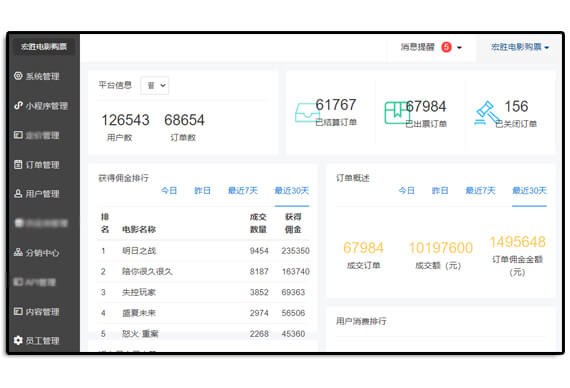Click the 订单管理 clipboard icon
This screenshot has height=388, width=570.
[18, 164]
